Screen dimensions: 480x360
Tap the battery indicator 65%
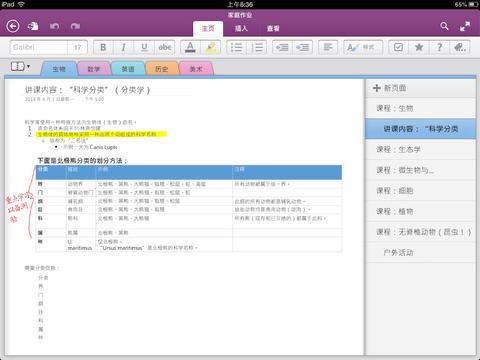[466, 4]
